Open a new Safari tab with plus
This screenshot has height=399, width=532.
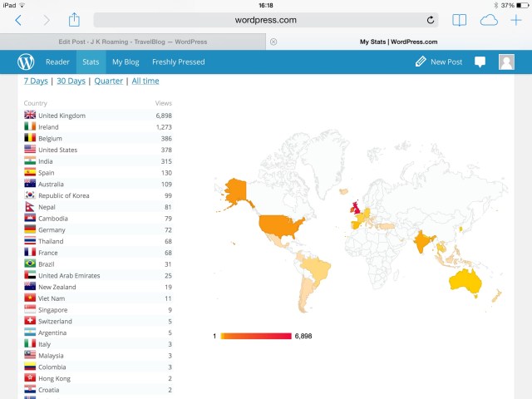coord(516,20)
